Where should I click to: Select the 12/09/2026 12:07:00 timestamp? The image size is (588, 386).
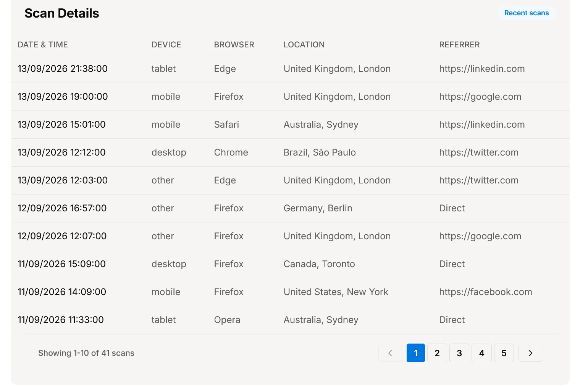pyautogui.click(x=62, y=236)
